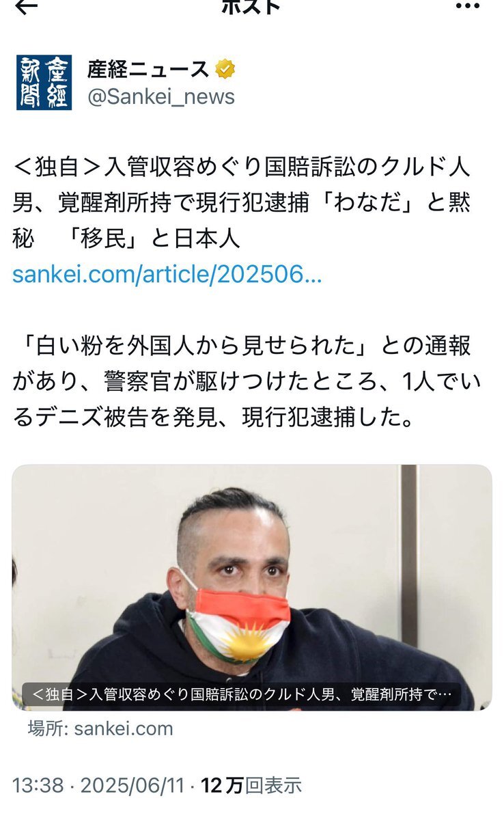This screenshot has height=820, width=504.
Task: Tap the ポスト header title
Action: pyautogui.click(x=251, y=5)
